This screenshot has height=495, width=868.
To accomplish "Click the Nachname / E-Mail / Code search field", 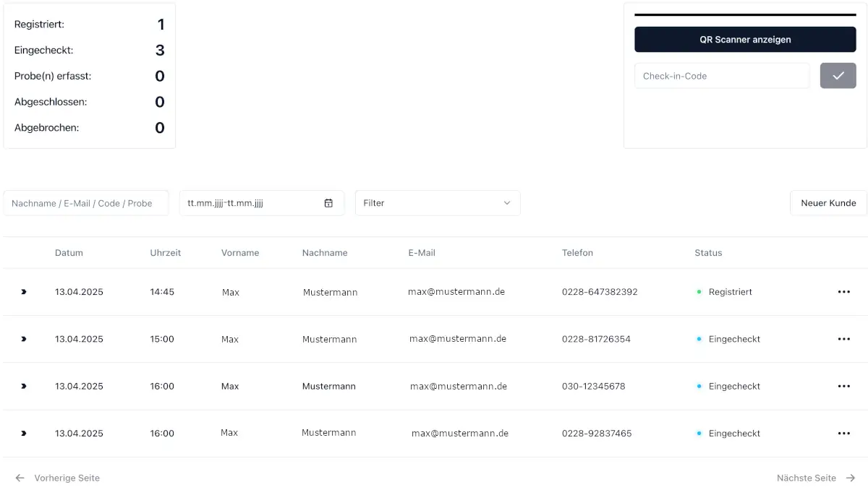I will pyautogui.click(x=85, y=203).
